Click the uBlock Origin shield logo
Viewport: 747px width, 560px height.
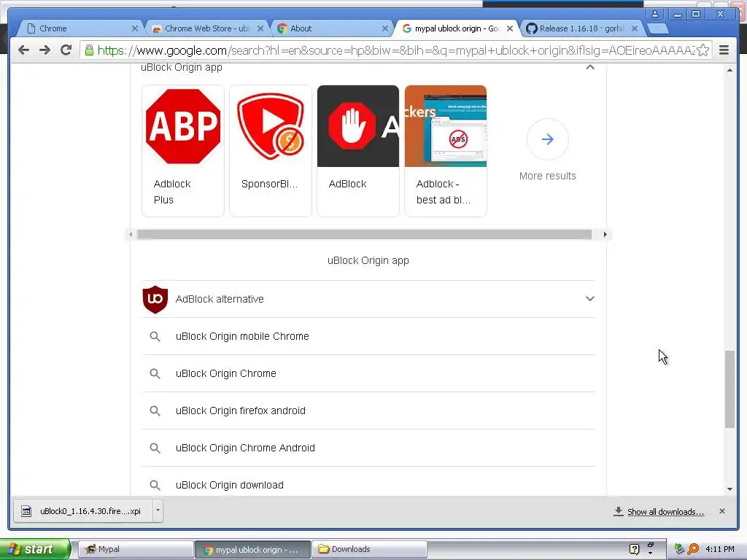tap(155, 300)
